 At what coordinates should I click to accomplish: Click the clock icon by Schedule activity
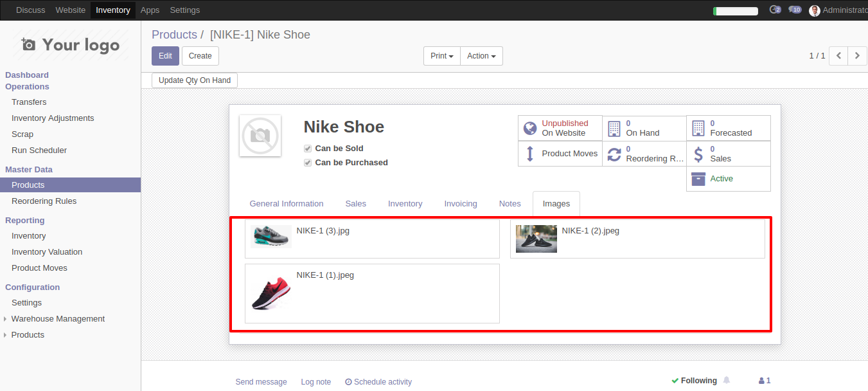pos(348,382)
